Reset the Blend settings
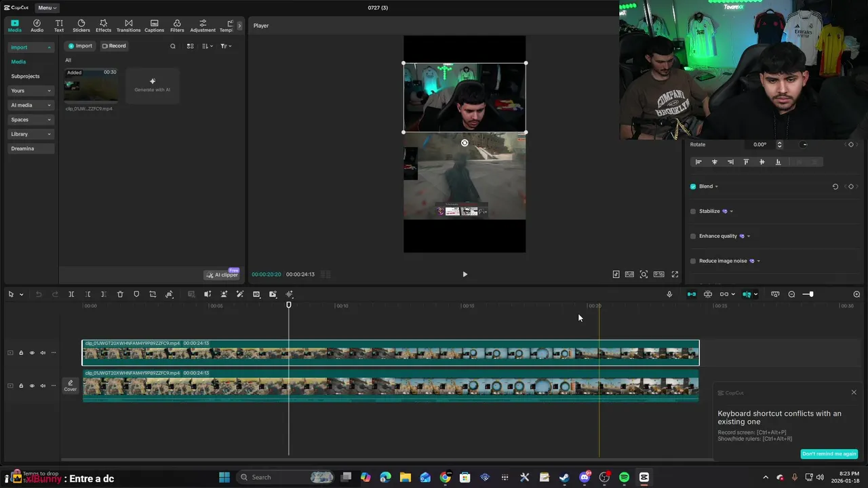This screenshot has width=868, height=488. [835, 186]
